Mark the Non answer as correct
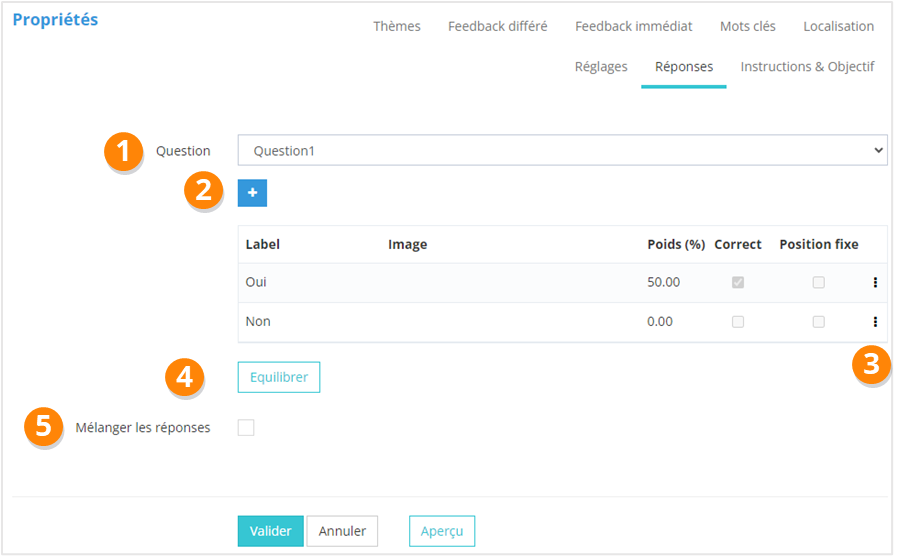 coord(738,322)
